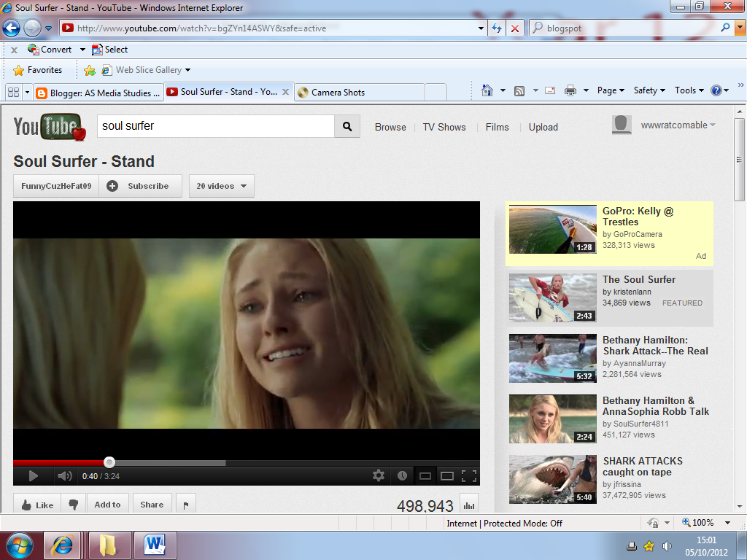Click the Select button in PDF toolbar
Viewport: 747px width, 560px height.
110,50
